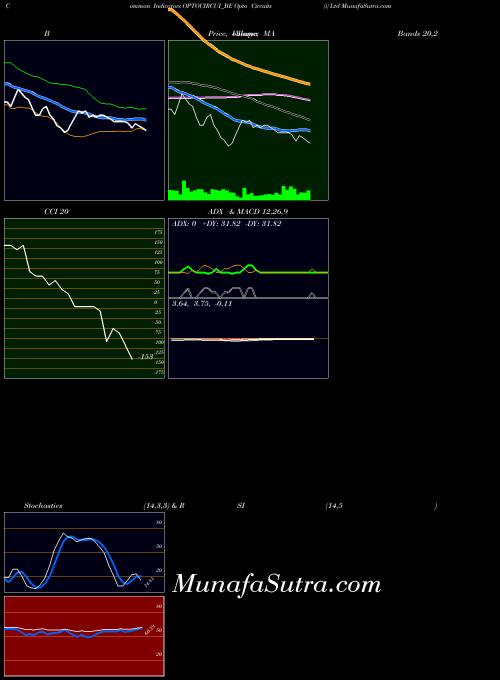The height and width of the screenshot is (680, 500).
Task: Click the Bollinger Bands chart panel
Action: pyautogui.click(x=84, y=120)
